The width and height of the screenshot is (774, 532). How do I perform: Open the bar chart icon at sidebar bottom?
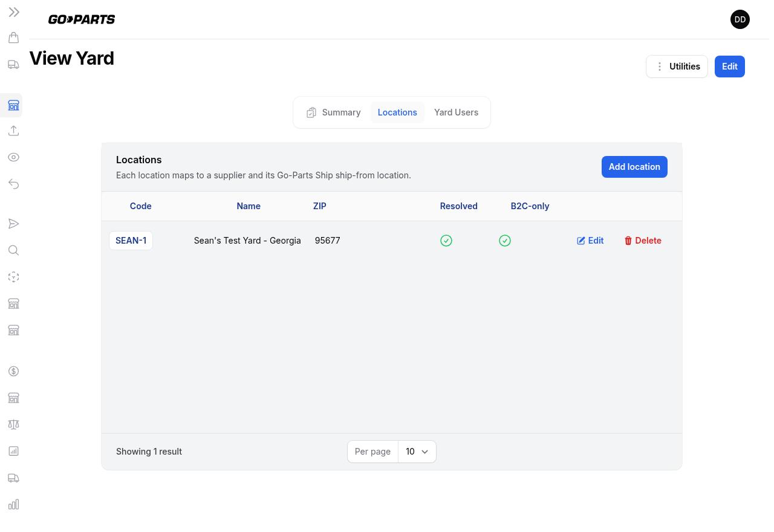click(14, 504)
